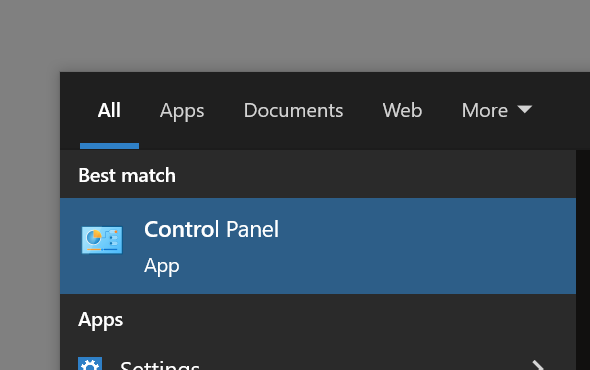The height and width of the screenshot is (370, 590).
Task: Select the All search tab
Action: tap(109, 110)
